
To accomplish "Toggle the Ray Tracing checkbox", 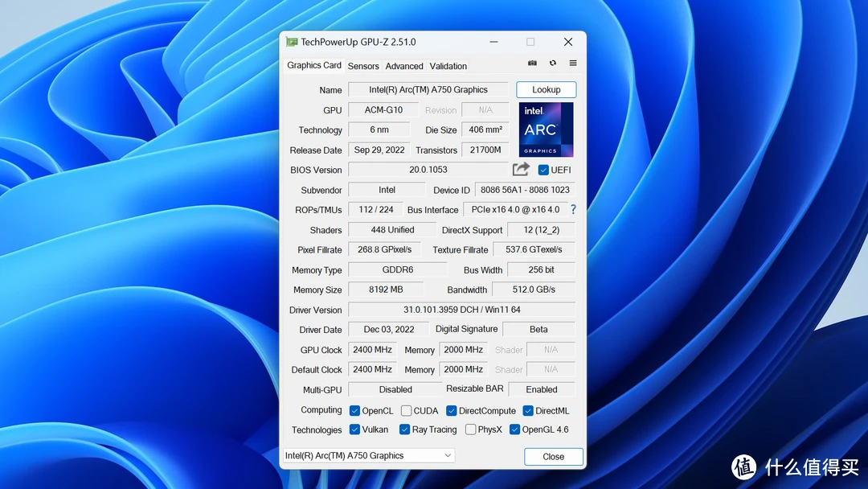I will pyautogui.click(x=404, y=429).
